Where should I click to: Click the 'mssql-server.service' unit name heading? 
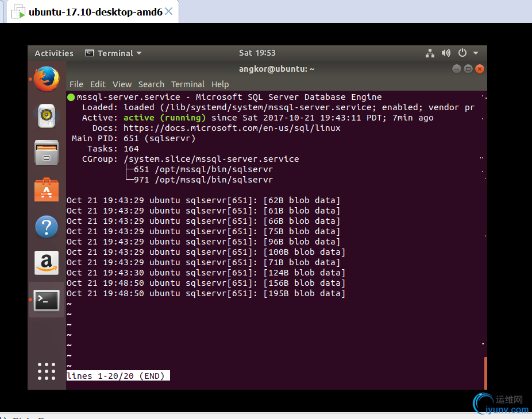(128, 97)
